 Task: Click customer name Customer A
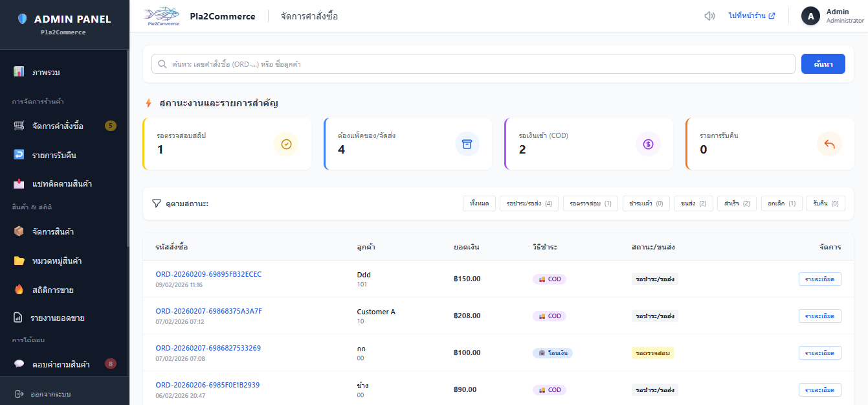click(376, 312)
